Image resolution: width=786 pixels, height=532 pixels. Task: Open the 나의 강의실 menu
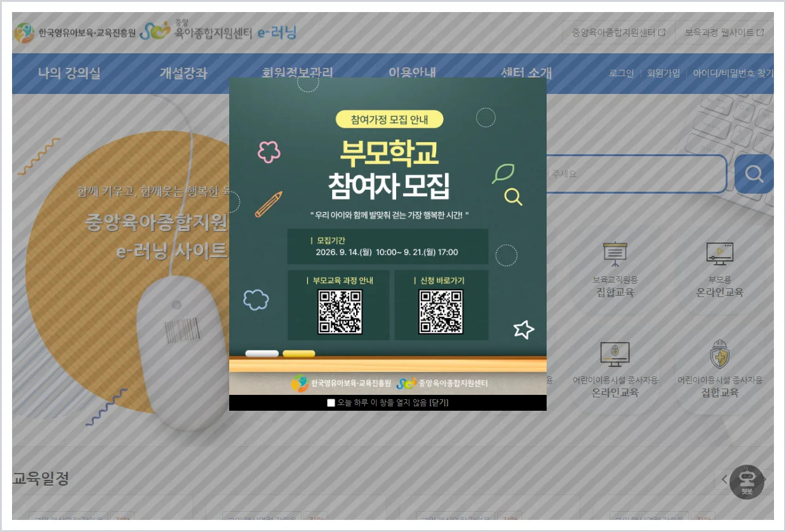pos(69,73)
